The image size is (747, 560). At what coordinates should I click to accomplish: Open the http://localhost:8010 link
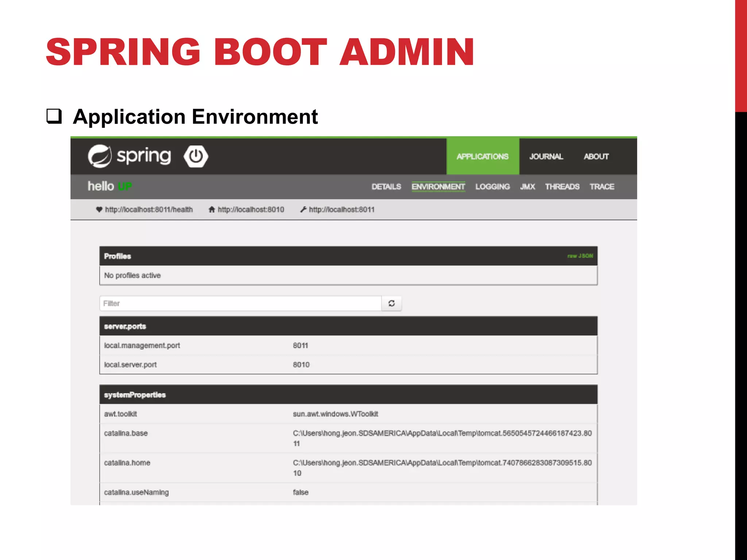tap(251, 210)
